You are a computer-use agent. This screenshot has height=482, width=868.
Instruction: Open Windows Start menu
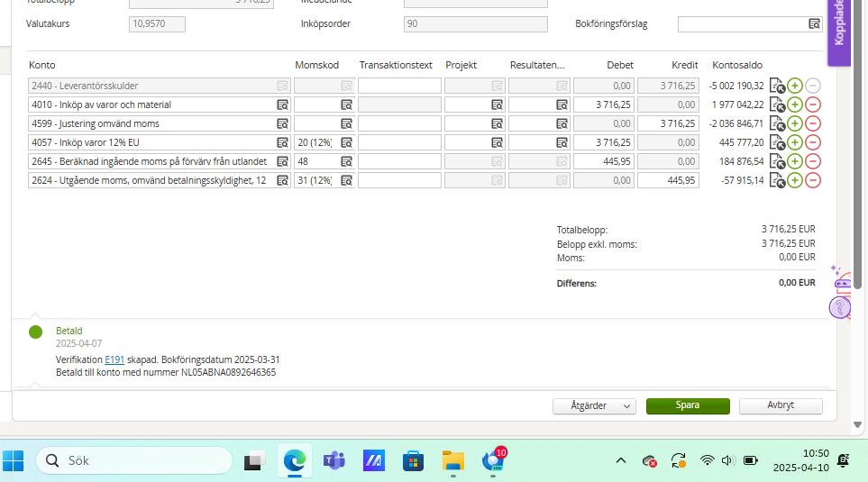tap(14, 460)
